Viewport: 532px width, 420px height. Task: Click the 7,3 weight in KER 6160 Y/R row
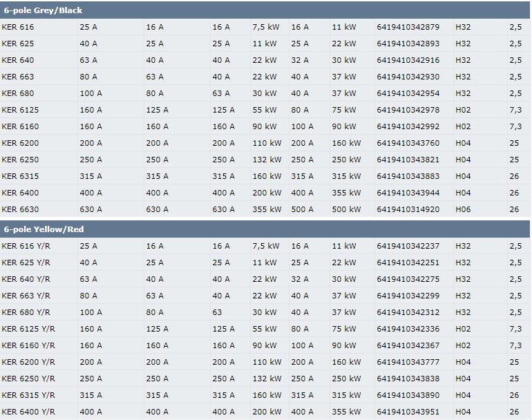(515, 345)
